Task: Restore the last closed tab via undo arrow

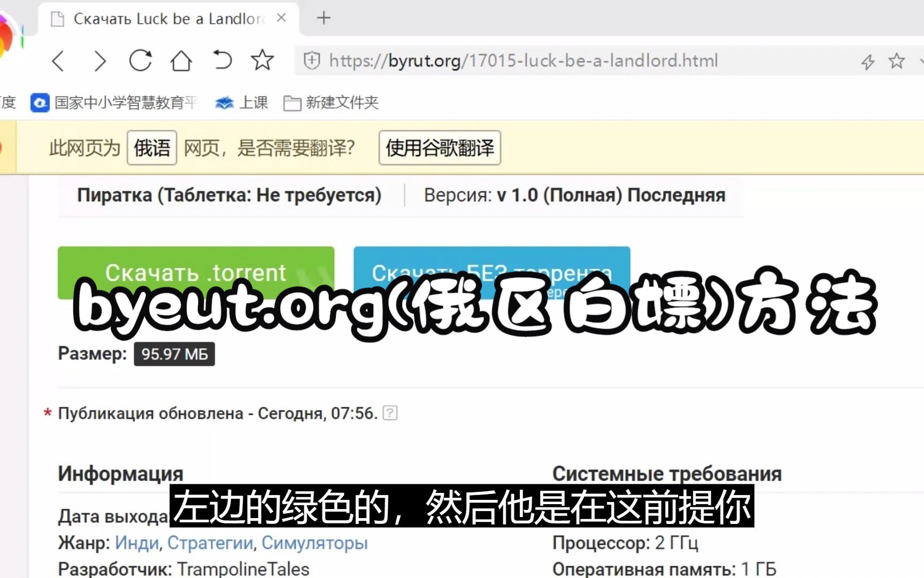Action: [x=222, y=60]
